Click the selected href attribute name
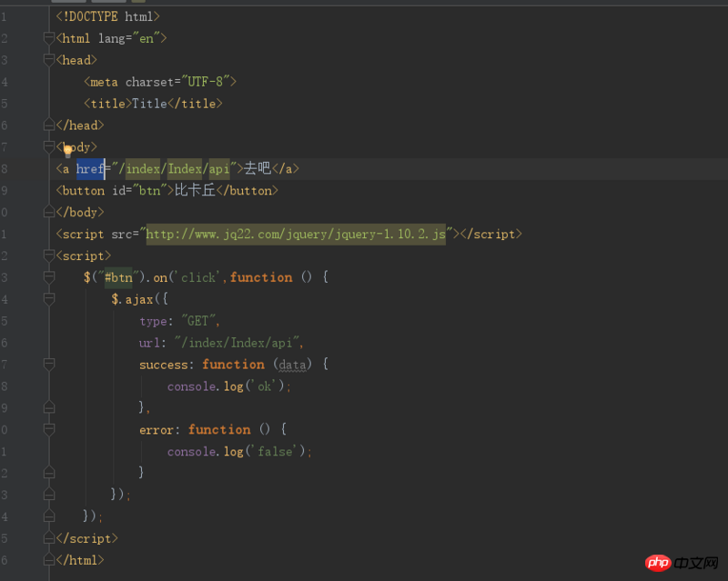Viewport: 728px width, 581px height. (90, 169)
